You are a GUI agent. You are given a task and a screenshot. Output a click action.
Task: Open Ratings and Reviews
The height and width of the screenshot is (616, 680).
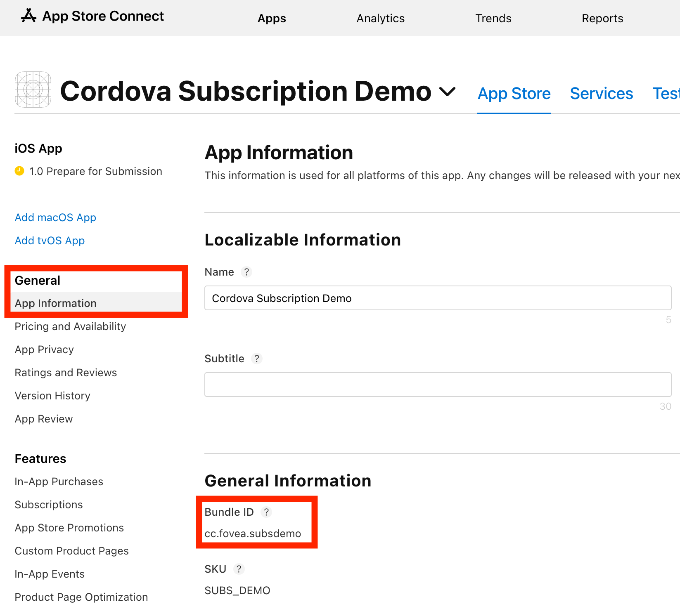[x=66, y=373]
